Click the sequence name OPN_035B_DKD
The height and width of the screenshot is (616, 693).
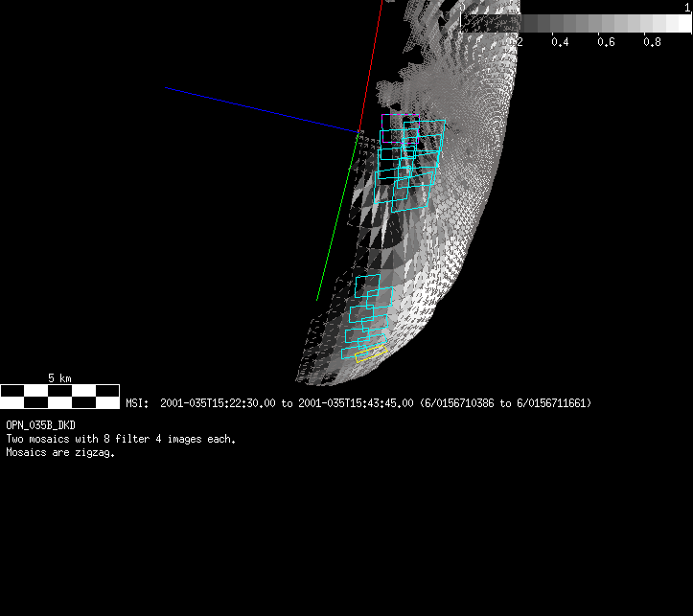point(40,424)
